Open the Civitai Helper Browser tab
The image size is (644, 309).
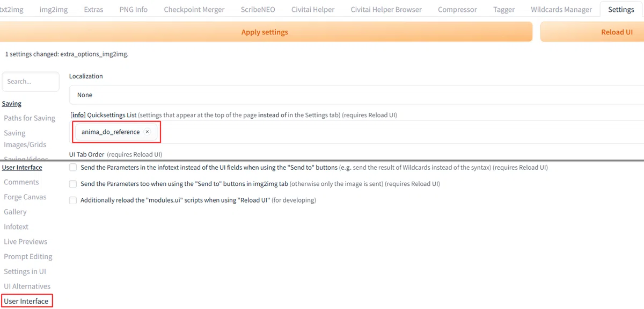tap(386, 9)
